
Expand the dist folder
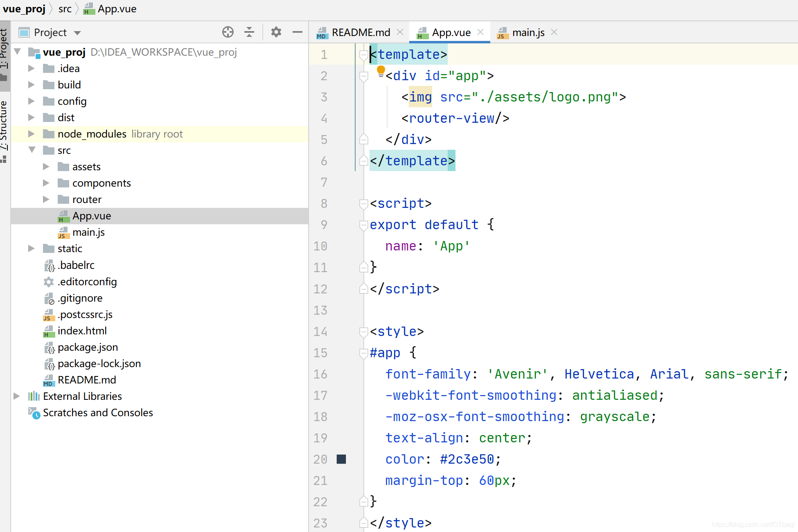pos(31,117)
